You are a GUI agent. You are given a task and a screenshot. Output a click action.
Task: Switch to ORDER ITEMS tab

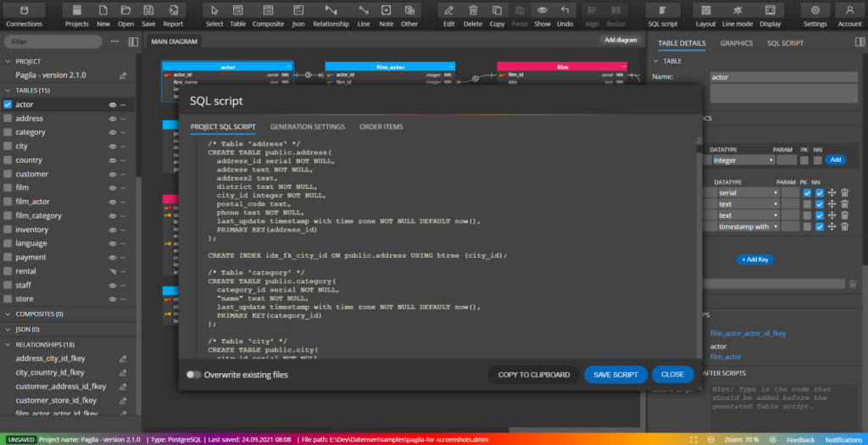(x=381, y=127)
